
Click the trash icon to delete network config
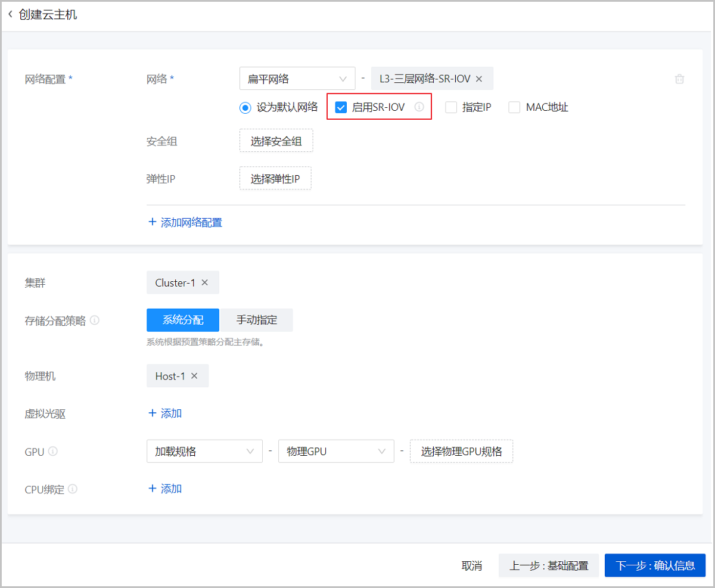[679, 78]
